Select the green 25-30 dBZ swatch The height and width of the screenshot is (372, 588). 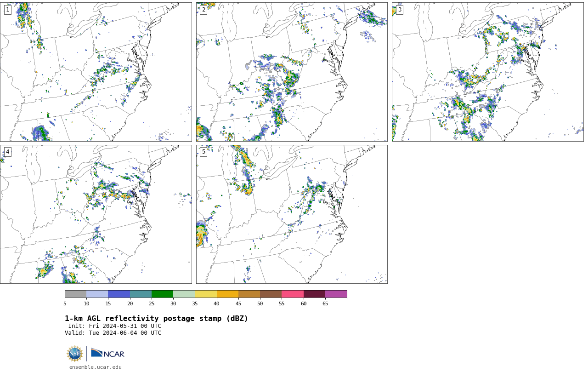point(162,294)
